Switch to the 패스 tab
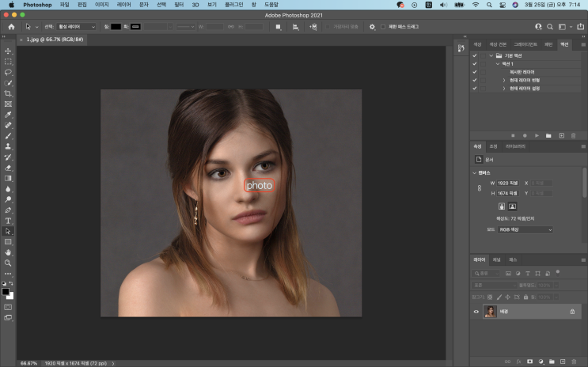 click(x=513, y=259)
